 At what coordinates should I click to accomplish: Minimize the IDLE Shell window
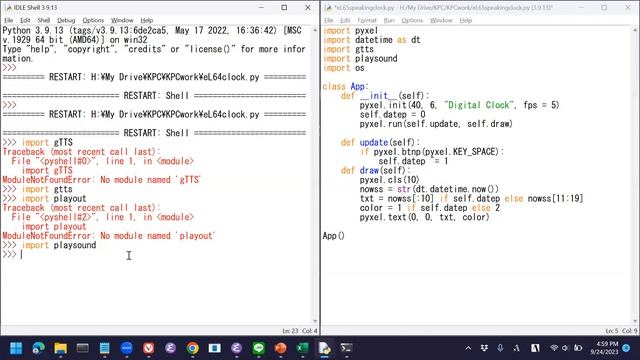point(261,7)
